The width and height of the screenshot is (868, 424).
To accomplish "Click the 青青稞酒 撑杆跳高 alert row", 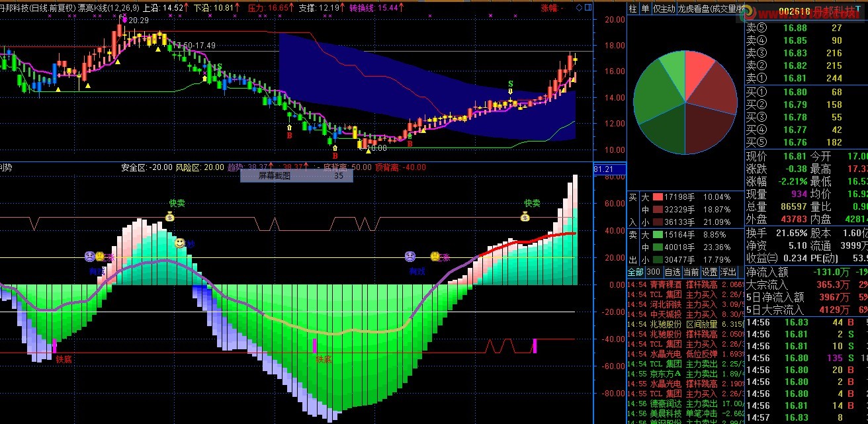I will tap(685, 284).
